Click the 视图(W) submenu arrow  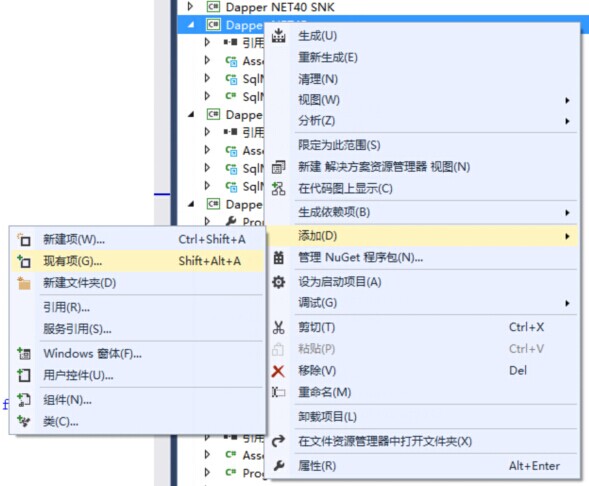pos(567,100)
